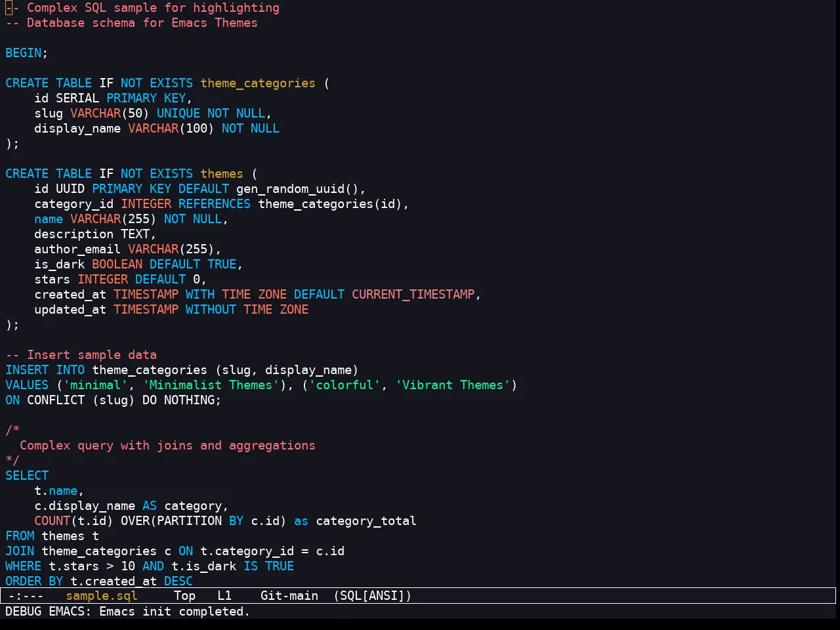
Task: Click PRIMARY KEY on the id SERIAL line
Action: tap(146, 98)
